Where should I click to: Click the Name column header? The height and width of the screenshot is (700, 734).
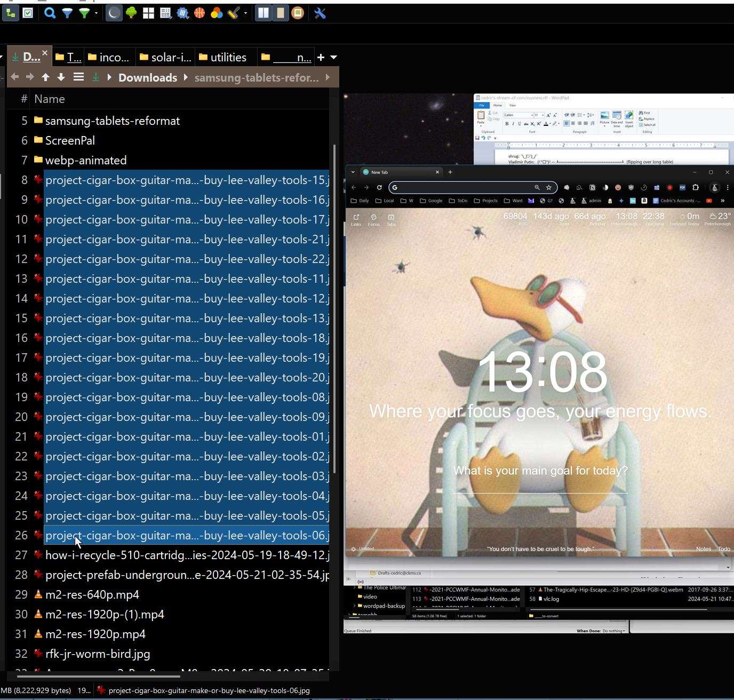[50, 99]
